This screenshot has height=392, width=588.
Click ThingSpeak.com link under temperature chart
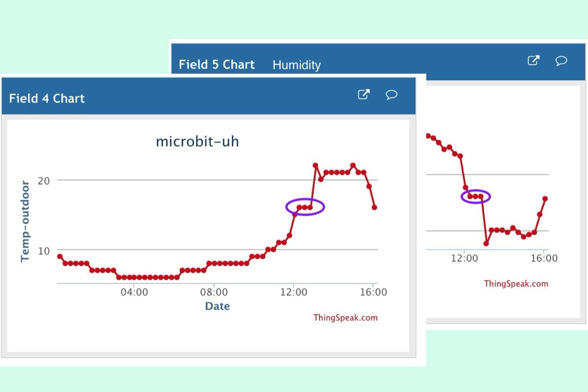[x=345, y=318]
